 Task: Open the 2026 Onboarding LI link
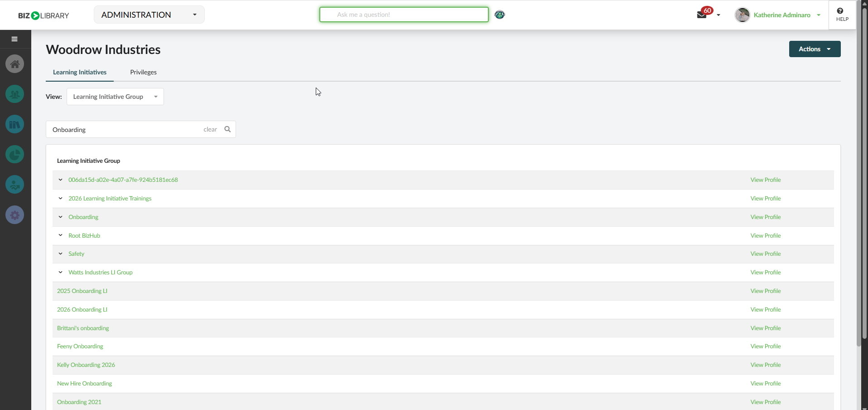click(82, 309)
